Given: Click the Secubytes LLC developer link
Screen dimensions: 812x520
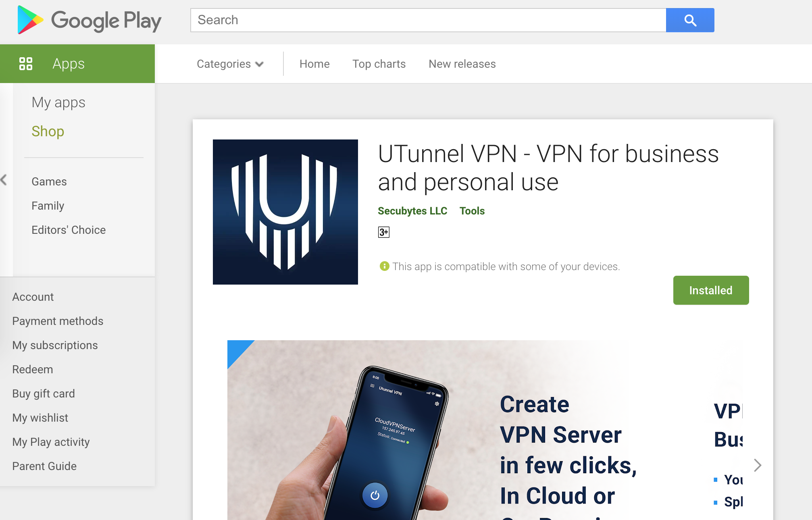Looking at the screenshot, I should click(413, 210).
